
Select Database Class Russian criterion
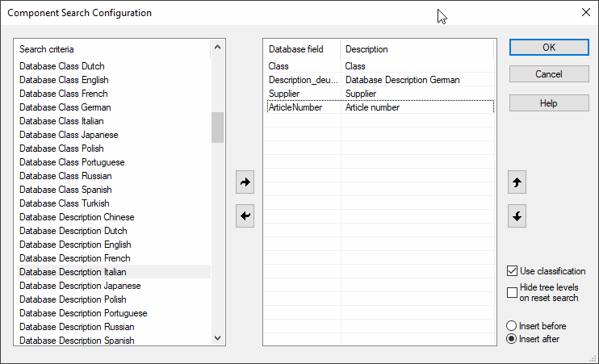coord(114,176)
